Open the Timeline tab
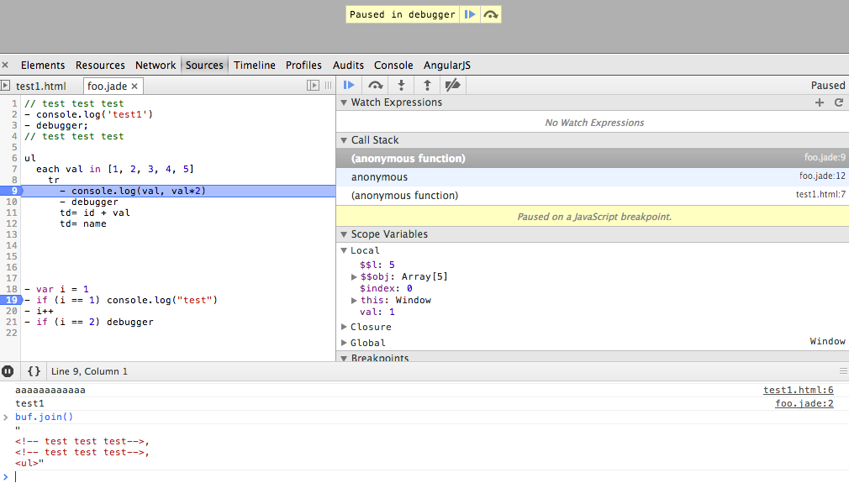Image resolution: width=849 pixels, height=504 pixels. [255, 65]
